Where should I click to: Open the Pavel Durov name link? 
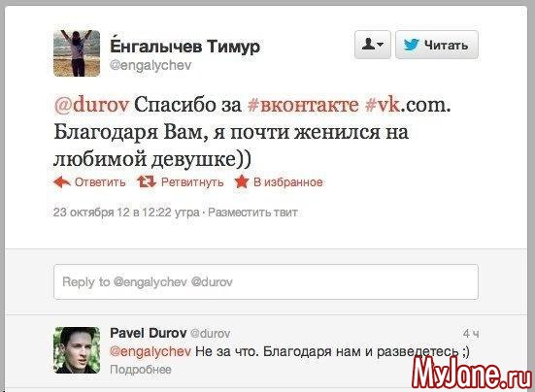[149, 333]
